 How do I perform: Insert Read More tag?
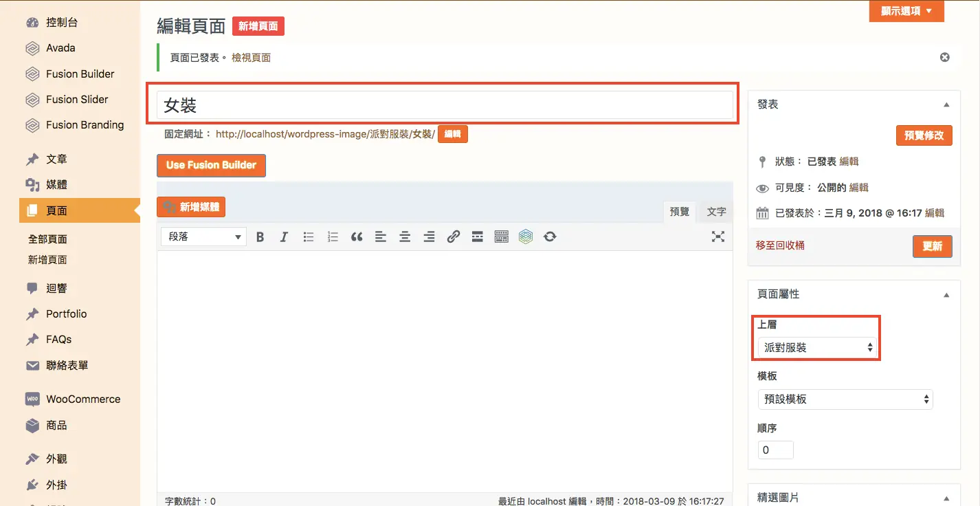point(477,236)
